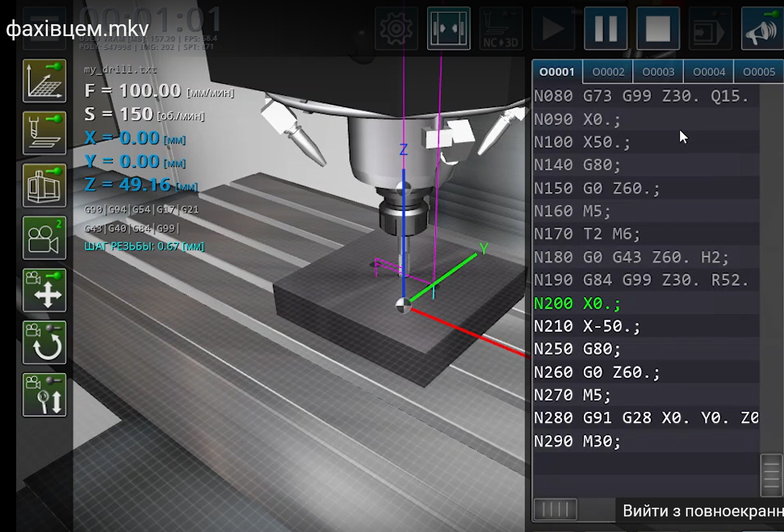784x532 pixels.
Task: Open the O0005 program tab
Action: pyautogui.click(x=759, y=72)
